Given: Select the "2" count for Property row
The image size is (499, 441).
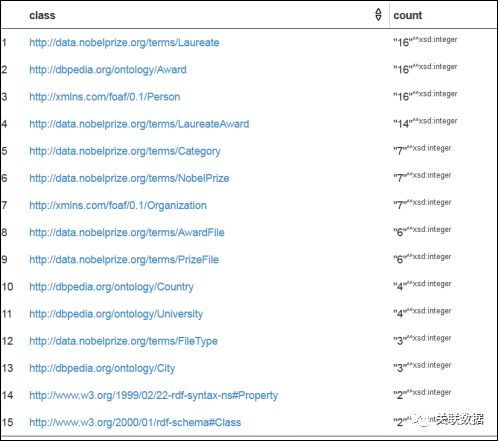Looking at the screenshot, I should point(422,394).
